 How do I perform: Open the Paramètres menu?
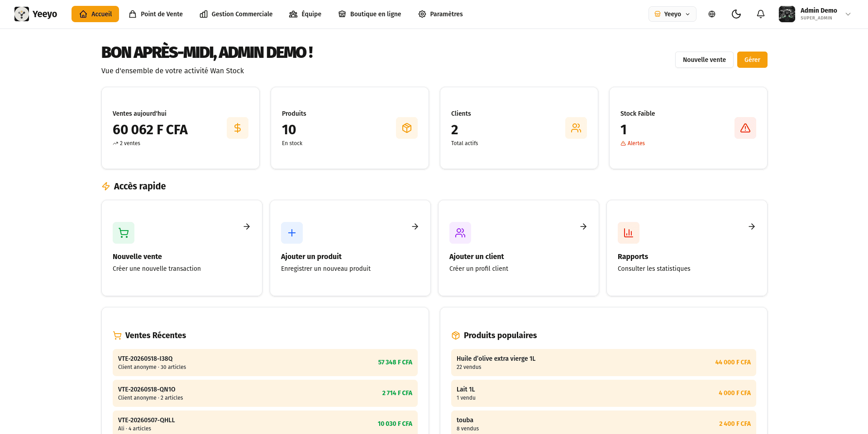(440, 14)
